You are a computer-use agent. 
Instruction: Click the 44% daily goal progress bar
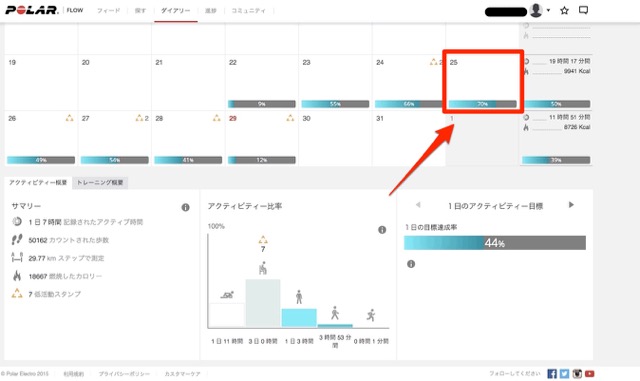pos(495,243)
